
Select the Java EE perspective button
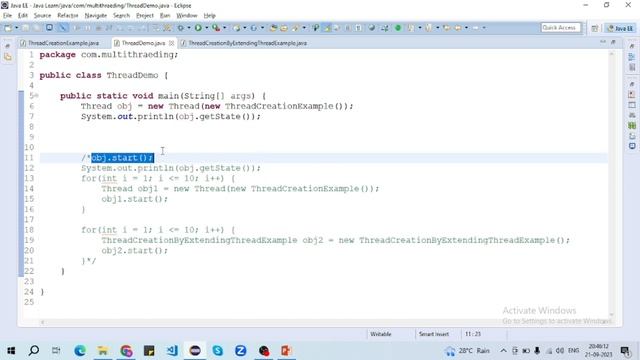point(620,28)
